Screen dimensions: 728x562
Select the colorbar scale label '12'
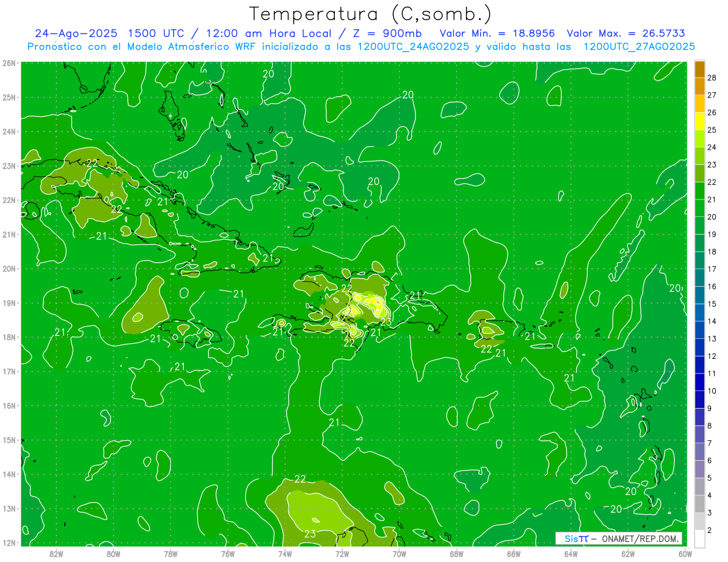(x=712, y=356)
